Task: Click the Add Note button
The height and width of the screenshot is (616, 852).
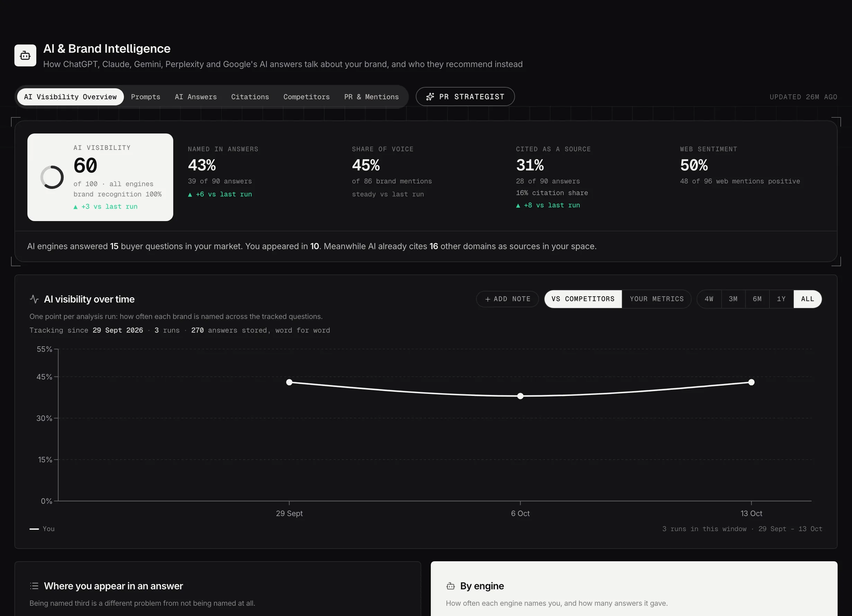Action: [x=507, y=299]
